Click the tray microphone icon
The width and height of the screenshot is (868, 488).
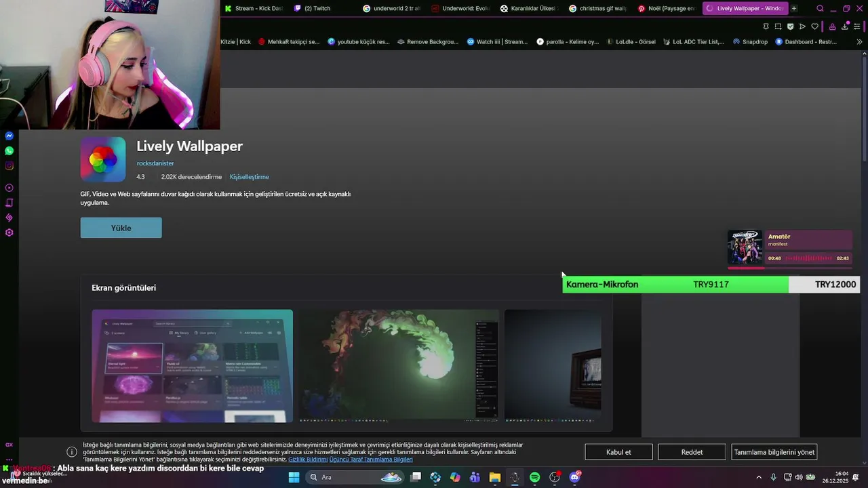coord(773,477)
